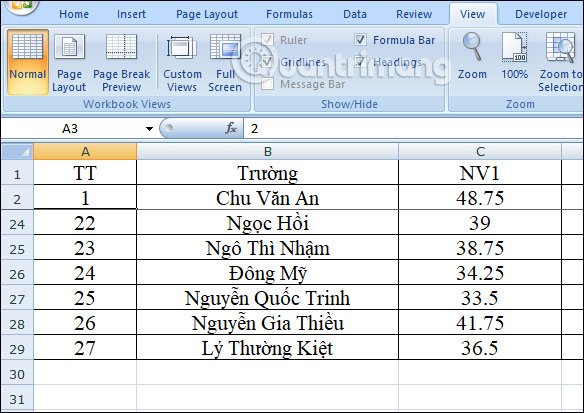Open the Formulas tab
Image resolution: width=584 pixels, height=413 pixels.
(289, 14)
